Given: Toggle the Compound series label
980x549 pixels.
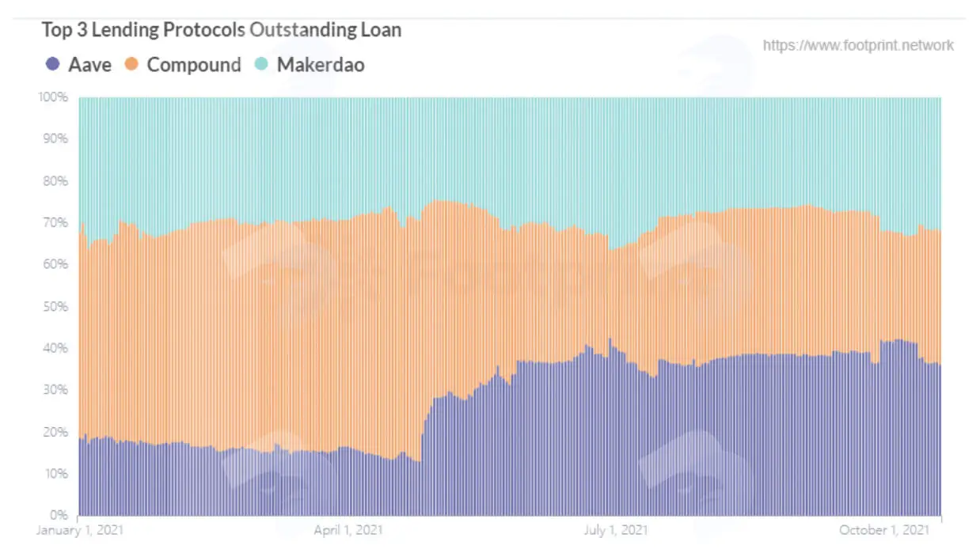Looking at the screenshot, I should click(x=194, y=65).
